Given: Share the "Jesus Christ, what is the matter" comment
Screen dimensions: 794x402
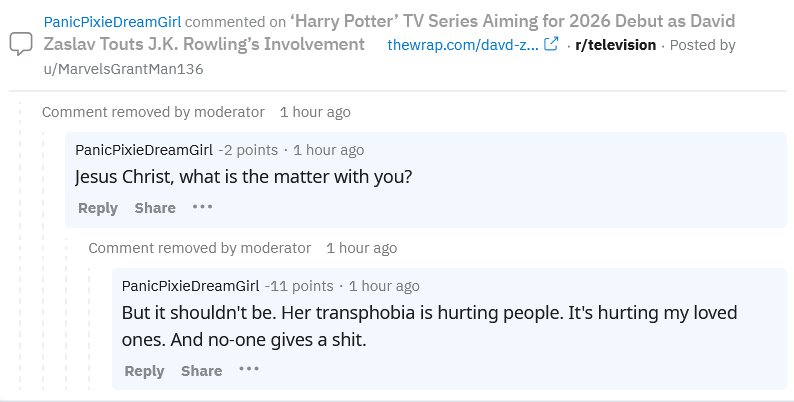Looking at the screenshot, I should [155, 208].
